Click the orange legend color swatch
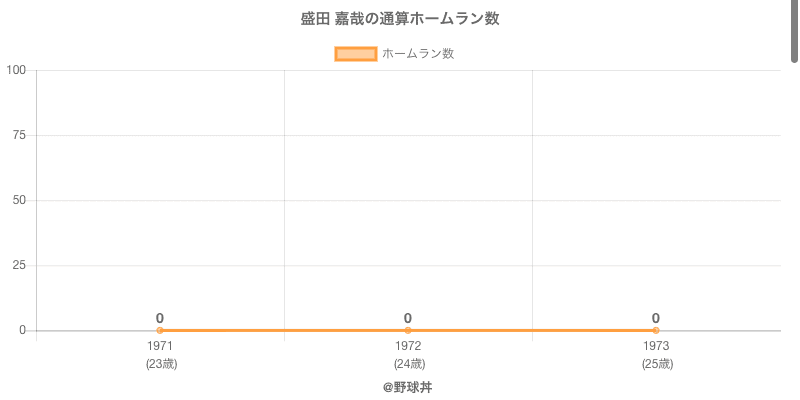800x400 pixels. (x=355, y=54)
